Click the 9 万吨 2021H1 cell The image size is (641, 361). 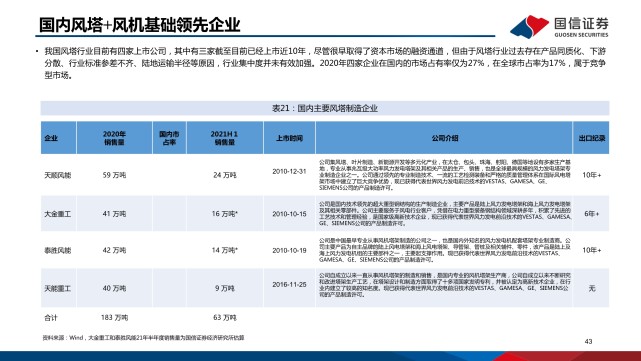pyautogui.click(x=224, y=289)
